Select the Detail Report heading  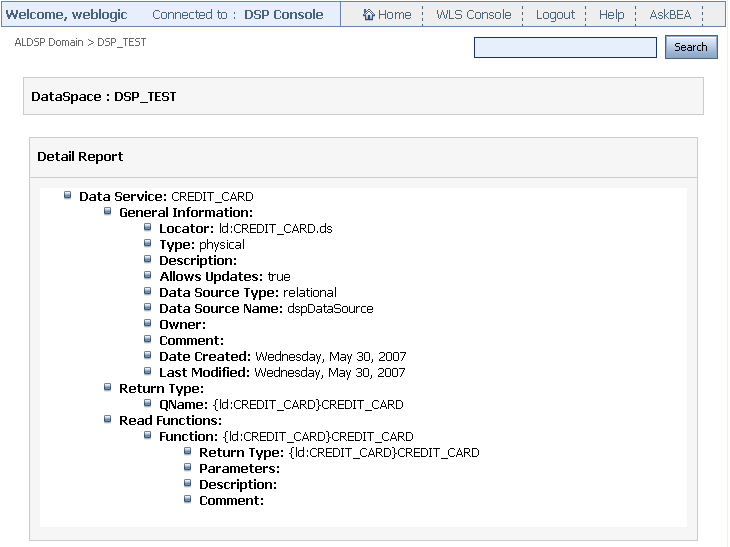80,156
